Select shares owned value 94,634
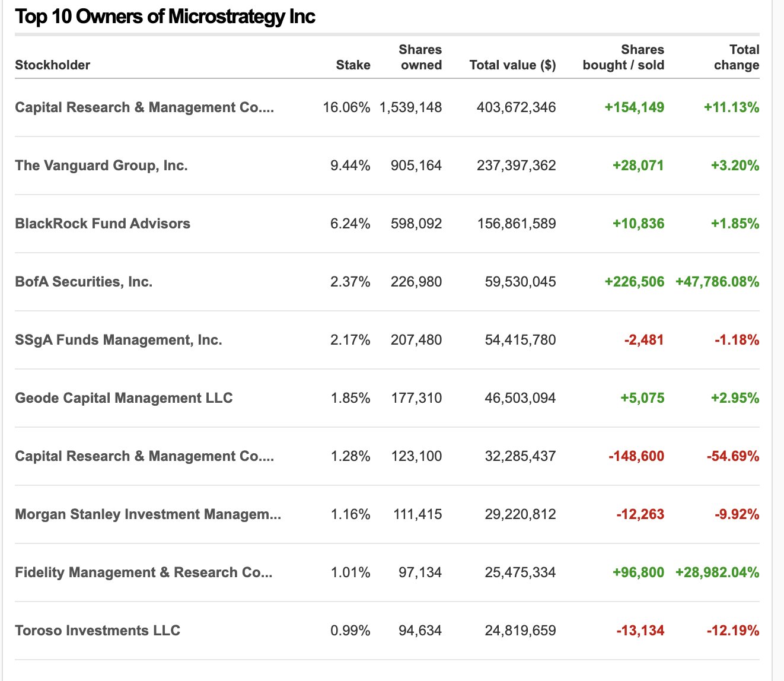The height and width of the screenshot is (681, 784). click(420, 631)
